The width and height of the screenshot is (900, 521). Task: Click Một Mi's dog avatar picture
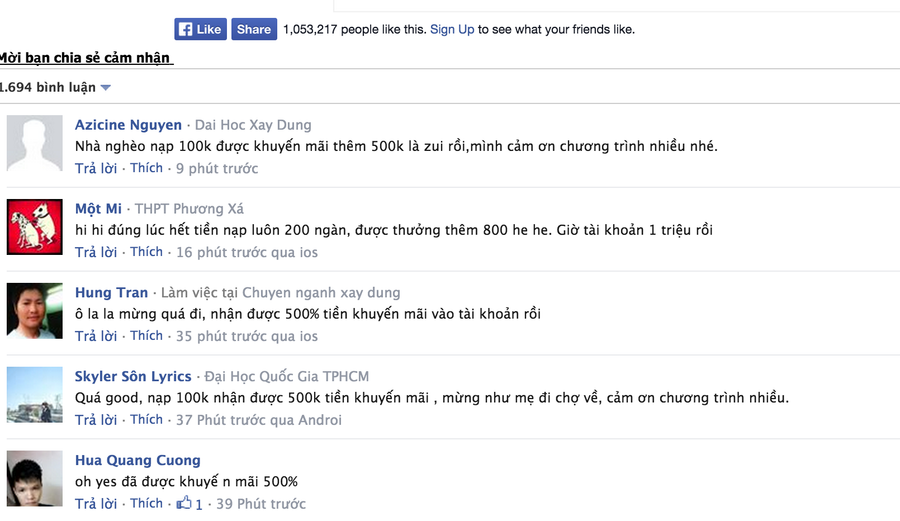[x=35, y=227]
